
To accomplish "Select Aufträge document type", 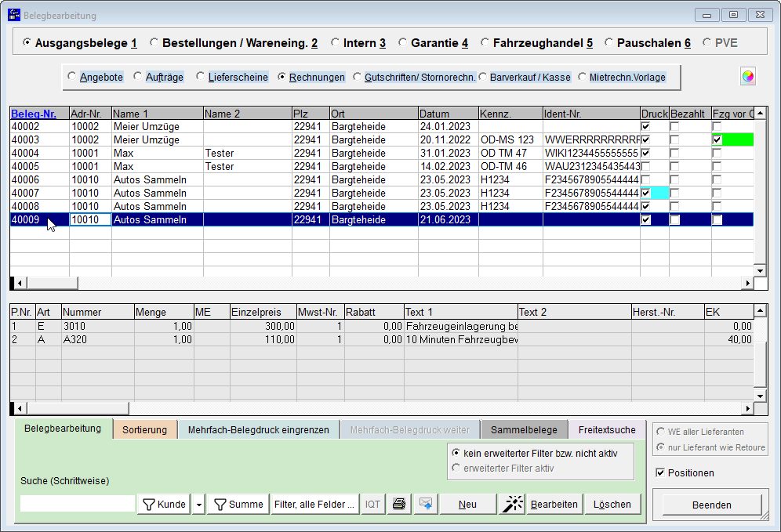I will point(137,77).
